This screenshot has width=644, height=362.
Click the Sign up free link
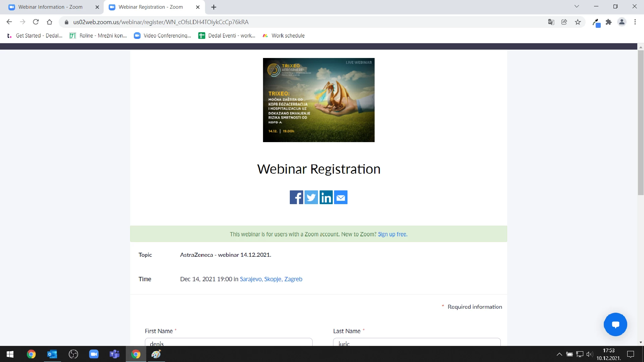[392, 234]
